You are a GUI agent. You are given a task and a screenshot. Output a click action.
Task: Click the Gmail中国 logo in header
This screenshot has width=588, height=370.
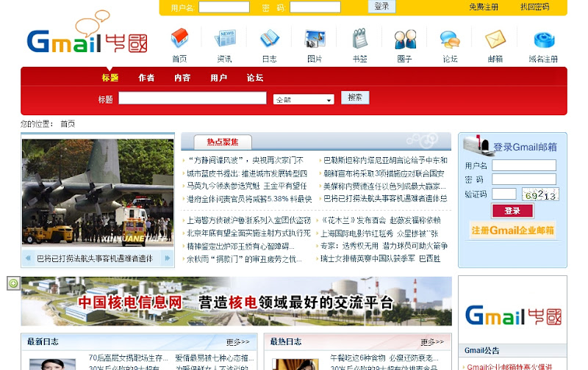tap(87, 33)
